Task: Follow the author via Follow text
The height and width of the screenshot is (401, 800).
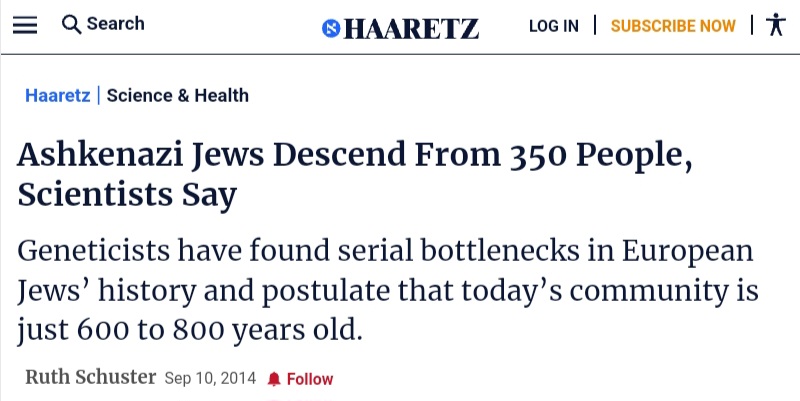Action: tap(310, 379)
